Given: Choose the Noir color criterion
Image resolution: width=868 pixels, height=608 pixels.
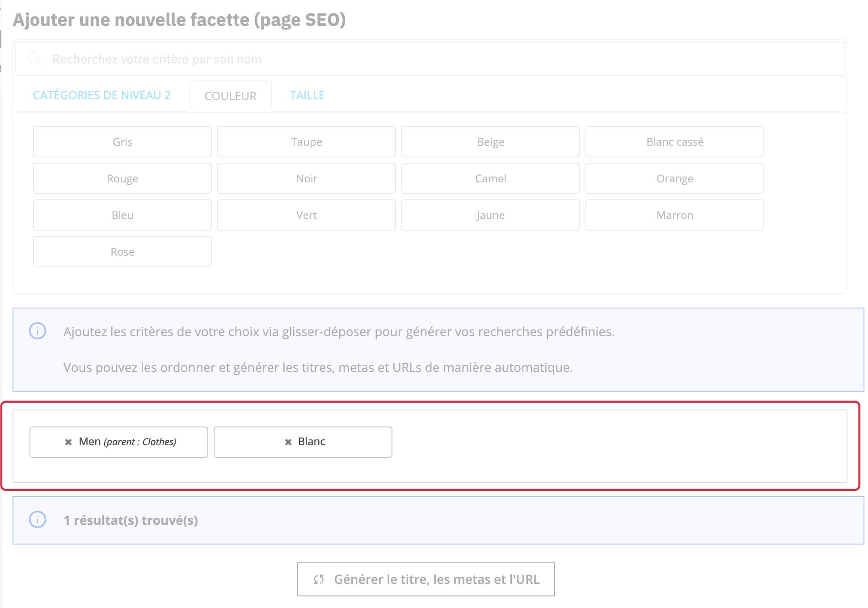Looking at the screenshot, I should pyautogui.click(x=307, y=178).
